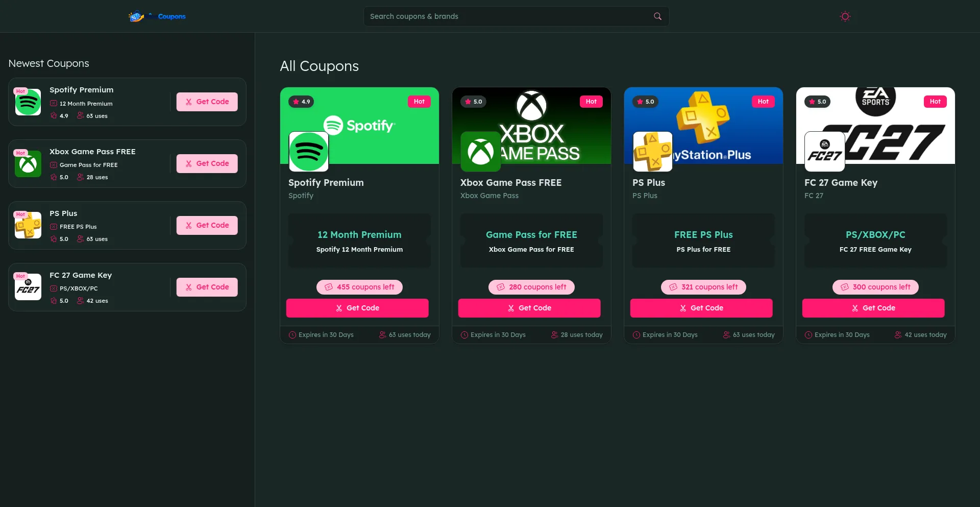Get Code for Xbox Game Pass in sidebar
980x507 pixels.
pyautogui.click(x=207, y=163)
